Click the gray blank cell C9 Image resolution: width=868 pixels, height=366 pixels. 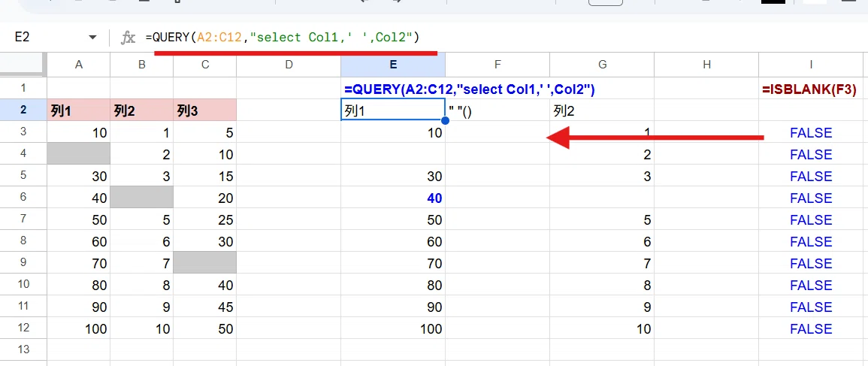pos(205,263)
